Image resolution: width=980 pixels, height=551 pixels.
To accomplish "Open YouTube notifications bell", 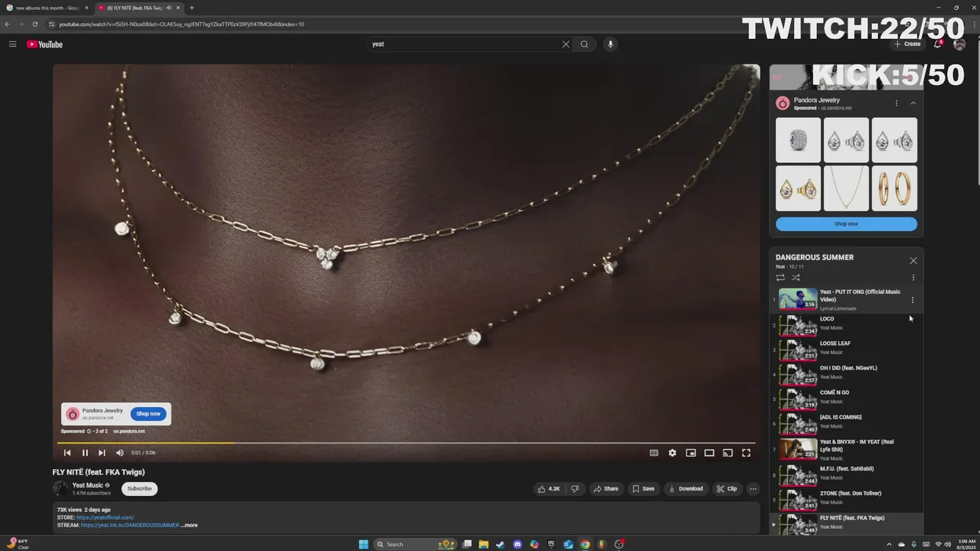I will pos(938,44).
